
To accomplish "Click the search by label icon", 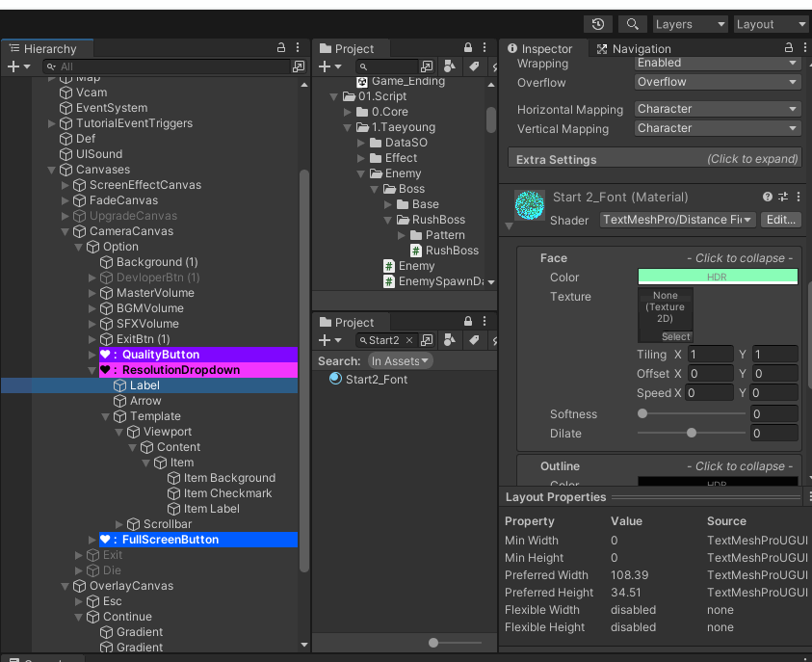I will coord(475,66).
